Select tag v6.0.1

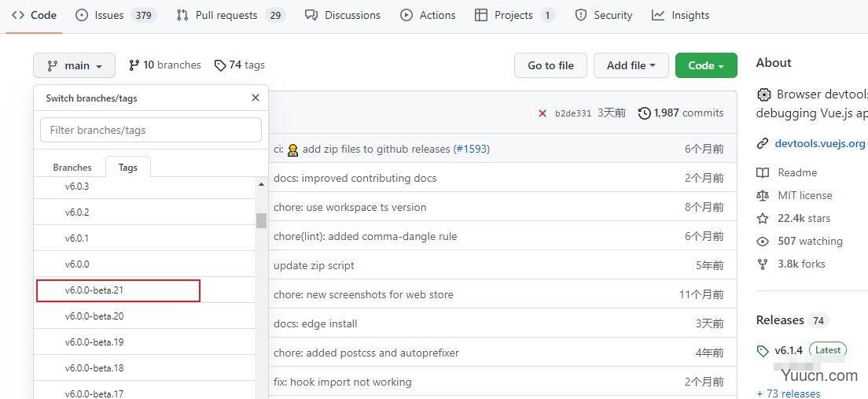[x=145, y=238]
